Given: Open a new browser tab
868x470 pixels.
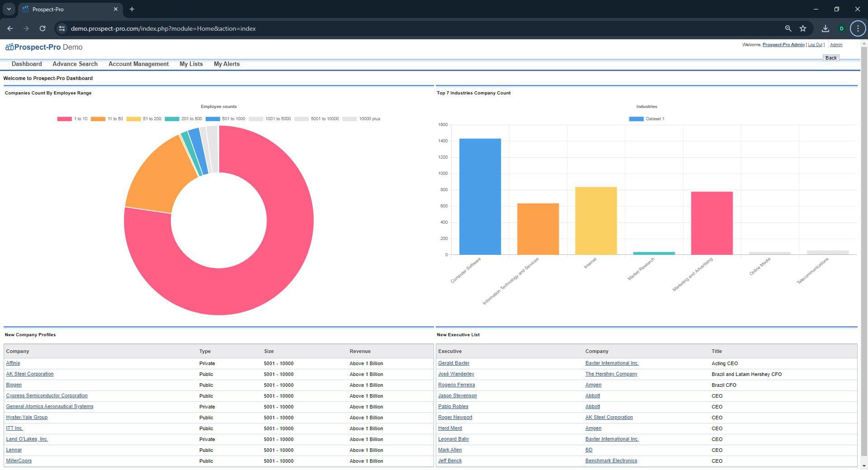Looking at the screenshot, I should click(132, 9).
